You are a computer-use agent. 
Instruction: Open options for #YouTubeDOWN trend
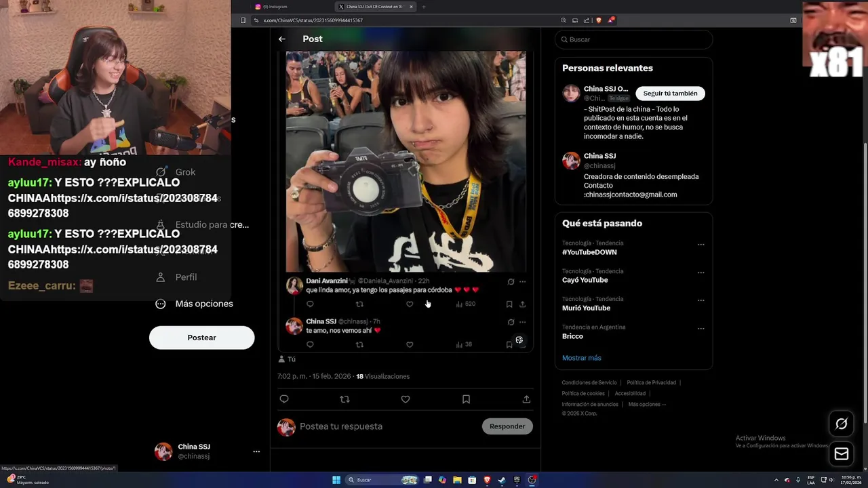coord(701,245)
